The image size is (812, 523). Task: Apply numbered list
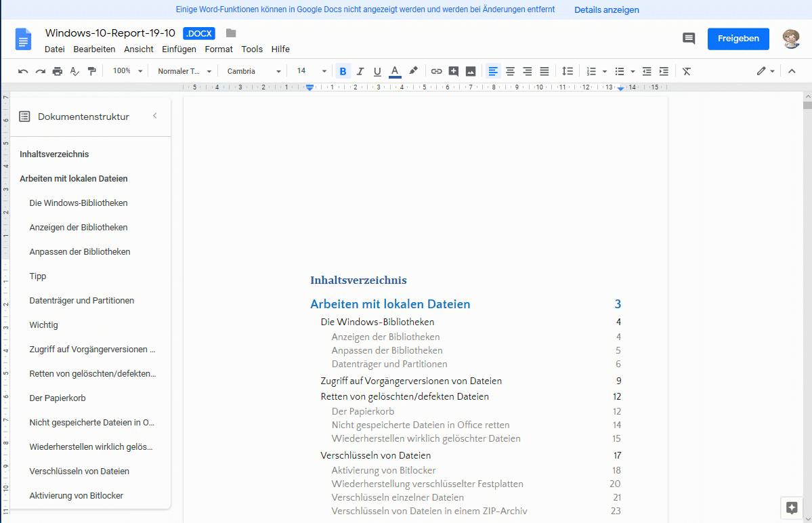tap(591, 71)
